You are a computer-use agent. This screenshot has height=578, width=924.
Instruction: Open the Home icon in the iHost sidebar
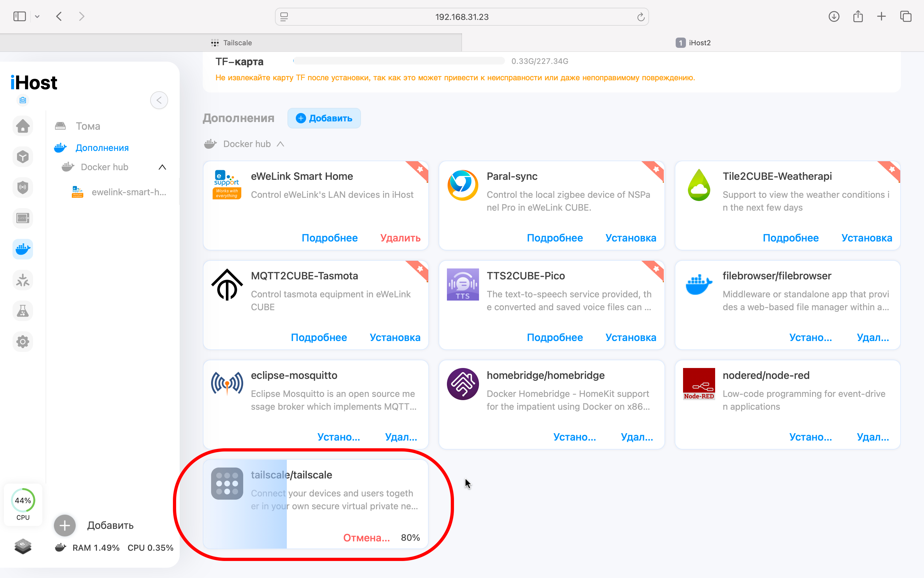click(23, 126)
